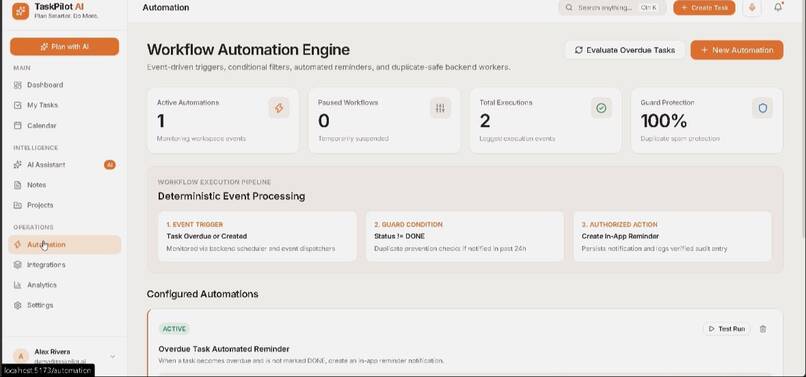Open AI Assistant in the sidebar
Viewport: 806px width, 377px height.
pos(64,165)
